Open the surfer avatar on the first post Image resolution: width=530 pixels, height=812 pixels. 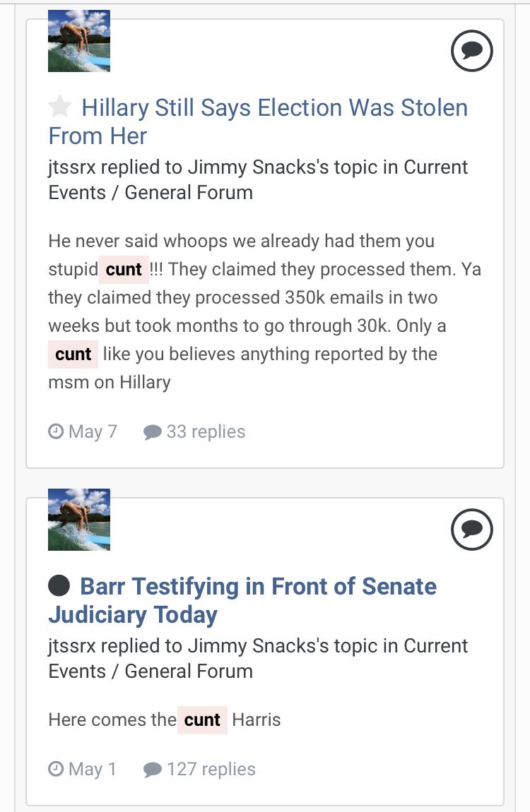[x=78, y=41]
